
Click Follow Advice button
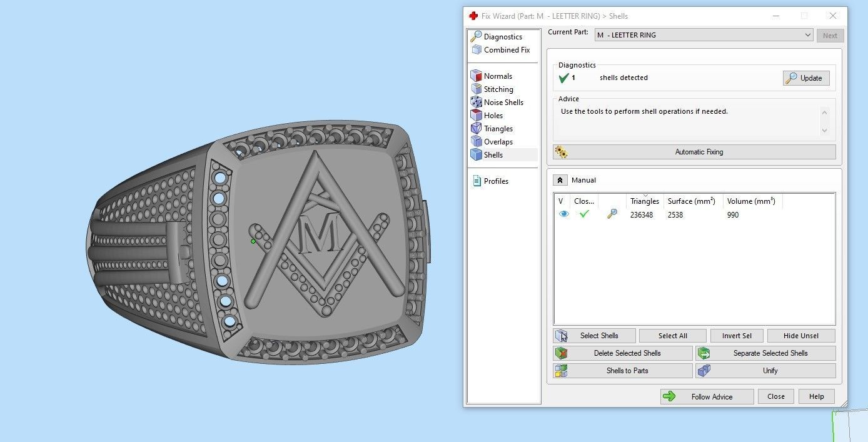coord(707,396)
